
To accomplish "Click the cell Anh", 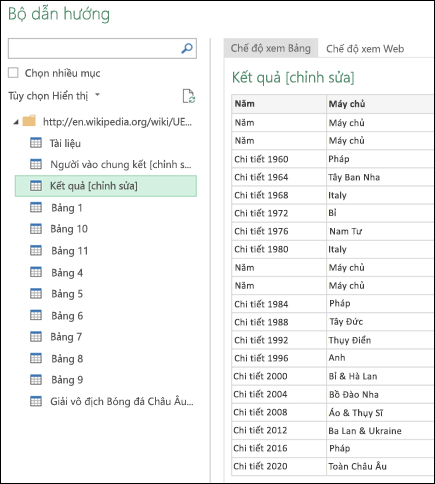I will 380,358.
